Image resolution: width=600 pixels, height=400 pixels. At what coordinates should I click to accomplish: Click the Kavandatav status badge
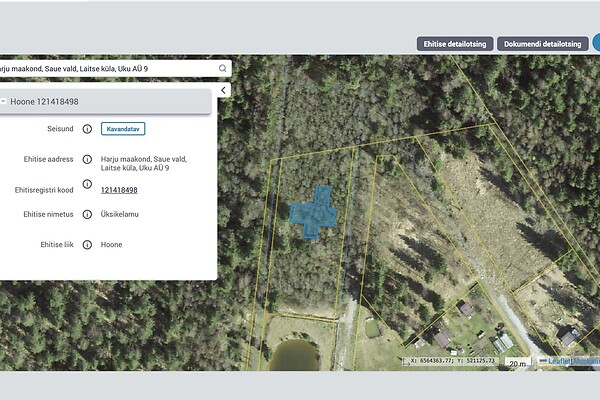(124, 129)
